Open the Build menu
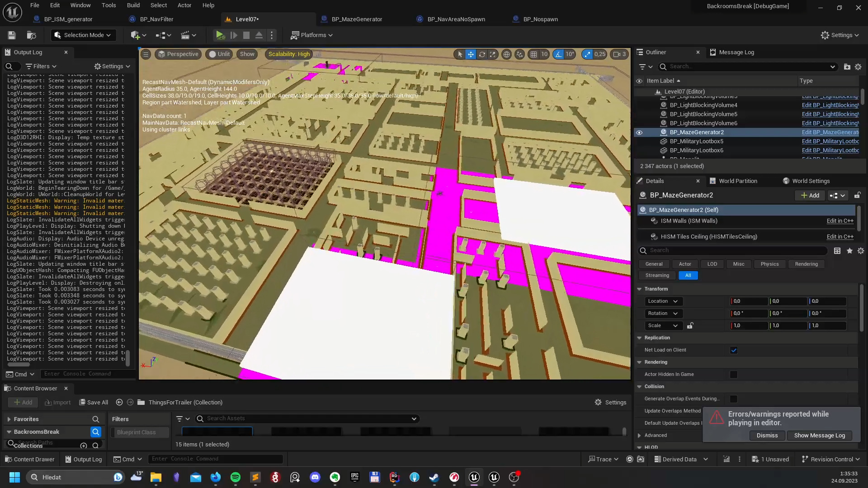 [x=133, y=5]
